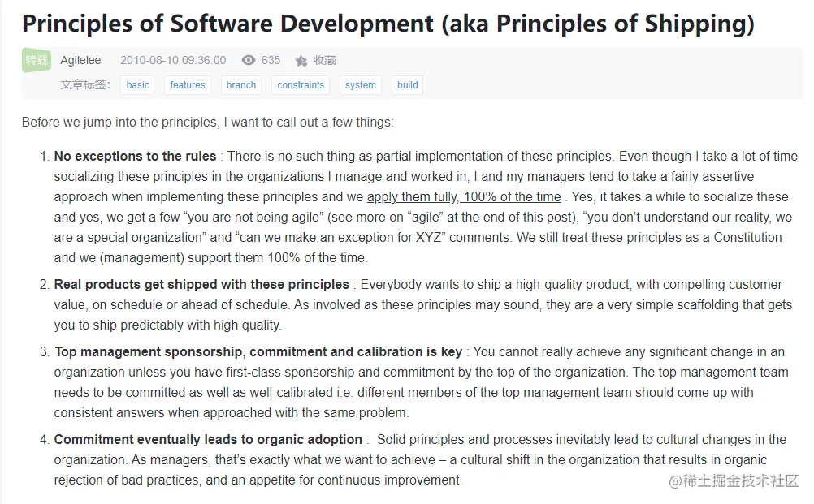Open the "branch" tag
The image size is (814, 504).
pyautogui.click(x=241, y=85)
